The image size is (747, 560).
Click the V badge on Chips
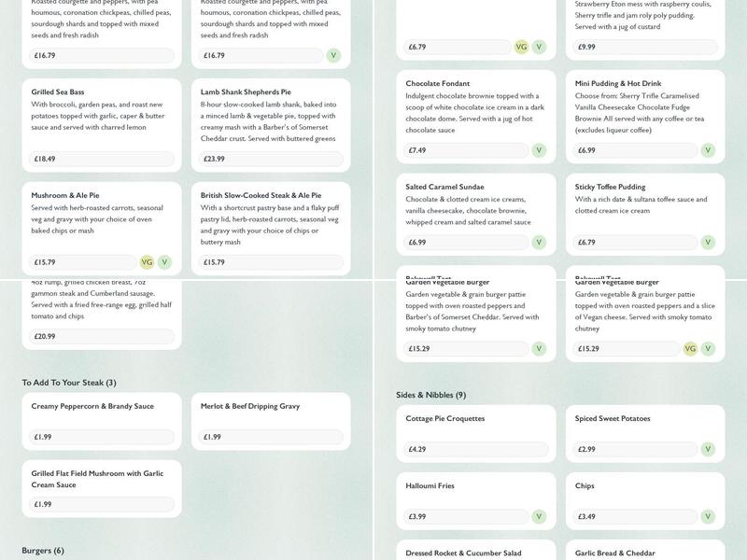coord(708,517)
